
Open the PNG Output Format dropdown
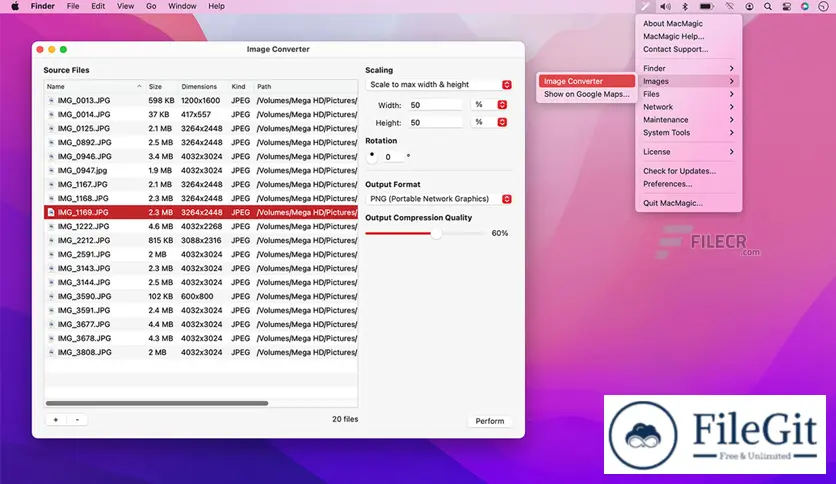tap(439, 199)
